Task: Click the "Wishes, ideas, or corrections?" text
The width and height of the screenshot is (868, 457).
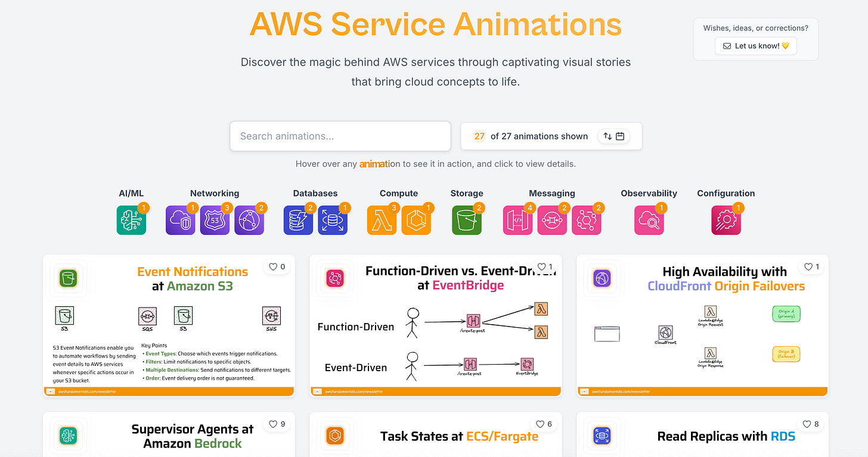Action: coord(756,28)
